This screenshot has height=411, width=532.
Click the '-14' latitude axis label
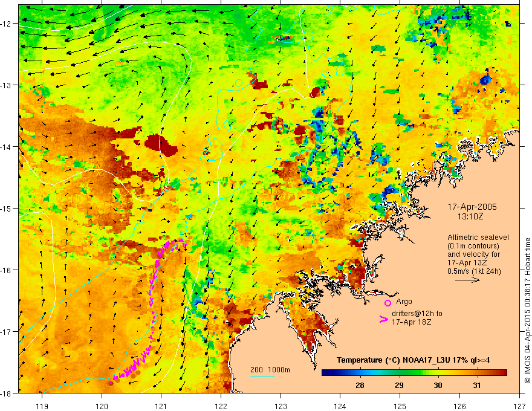tap(7, 147)
